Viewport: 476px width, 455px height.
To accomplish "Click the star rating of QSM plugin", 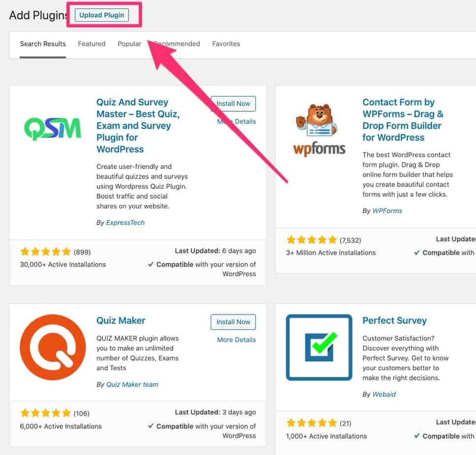I will coord(46,252).
